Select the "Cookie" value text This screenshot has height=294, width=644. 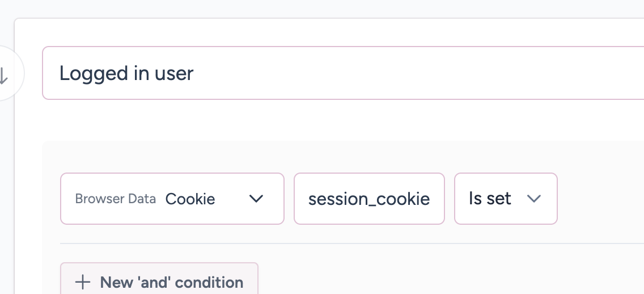coord(190,199)
